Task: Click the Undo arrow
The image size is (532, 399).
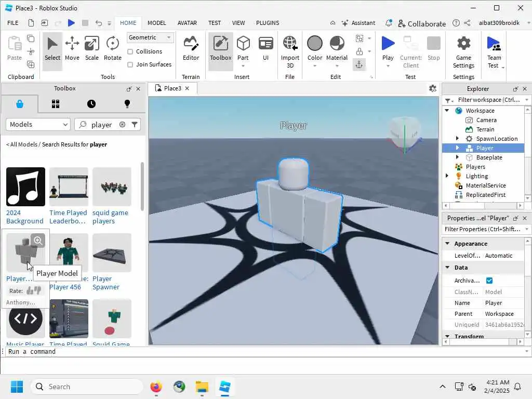Action: (x=98, y=23)
